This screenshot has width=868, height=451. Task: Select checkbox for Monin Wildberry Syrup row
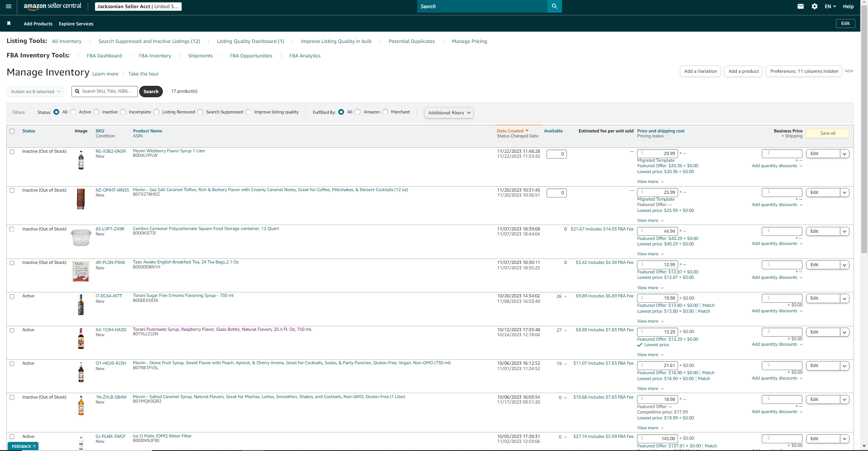12,152
